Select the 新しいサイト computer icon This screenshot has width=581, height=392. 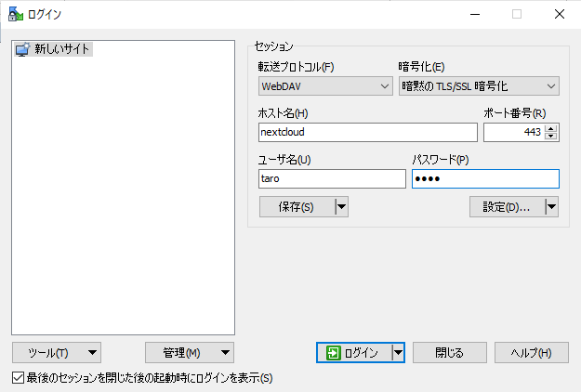(x=22, y=49)
